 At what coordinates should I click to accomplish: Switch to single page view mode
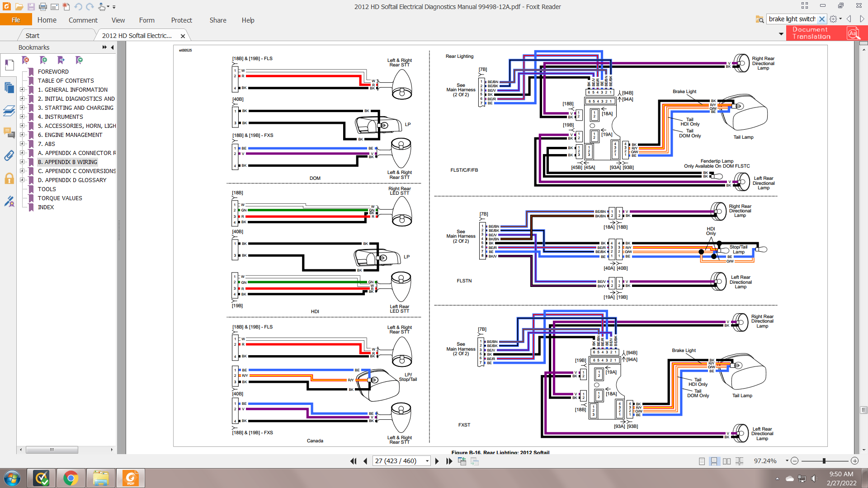click(x=702, y=461)
